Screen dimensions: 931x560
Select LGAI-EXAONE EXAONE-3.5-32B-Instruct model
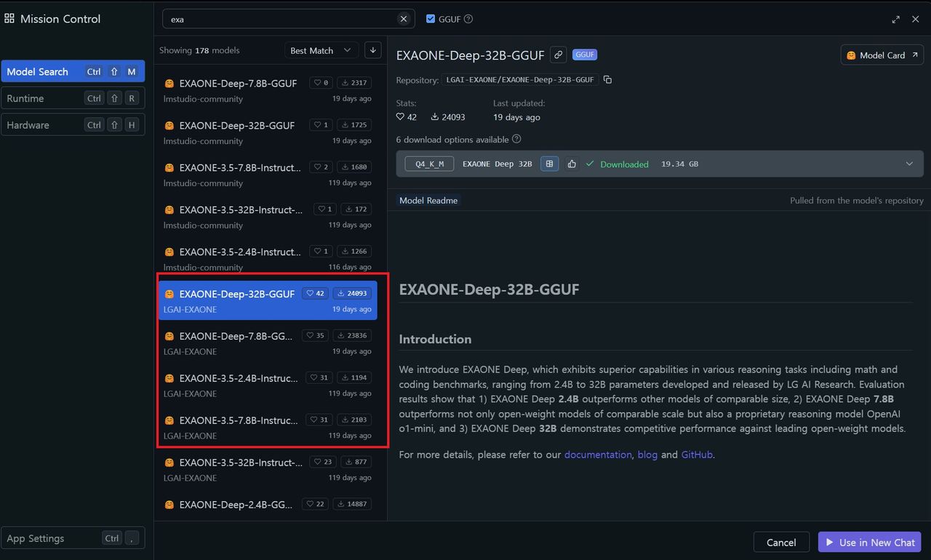click(x=268, y=469)
